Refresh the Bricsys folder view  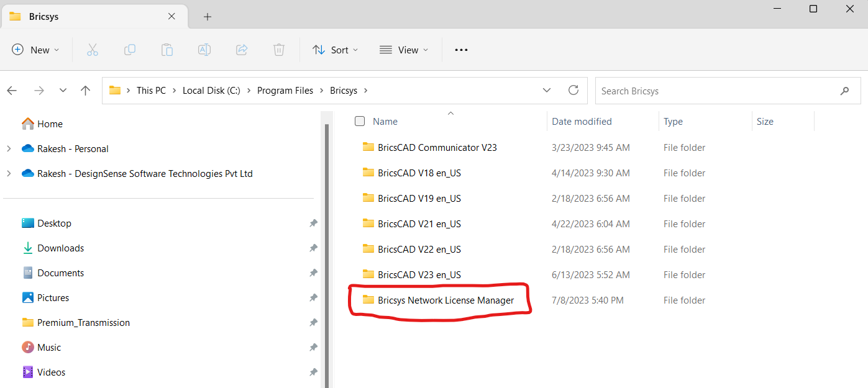[x=573, y=90]
